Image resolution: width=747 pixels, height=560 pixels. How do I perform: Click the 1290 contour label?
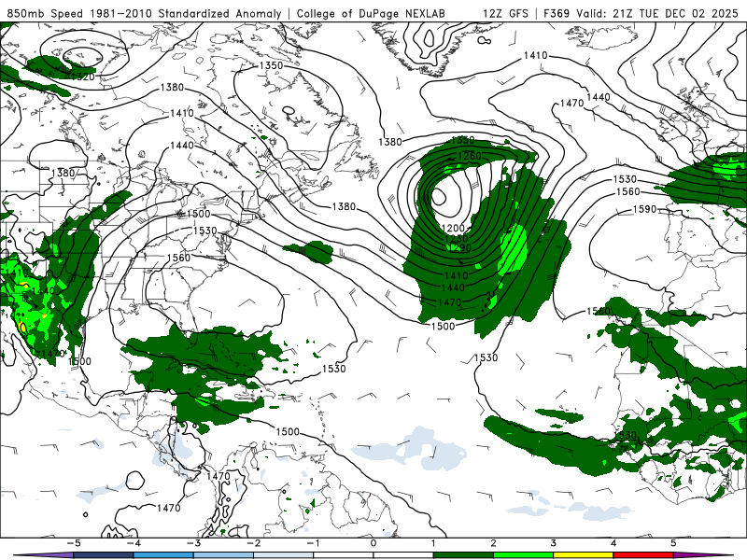pos(458,247)
